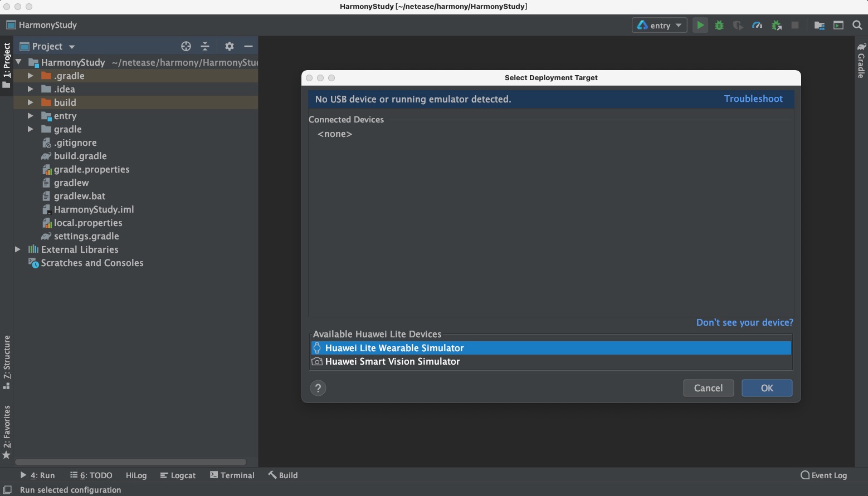
Task: Open Search Everywhere magnifier icon
Action: 857,25
